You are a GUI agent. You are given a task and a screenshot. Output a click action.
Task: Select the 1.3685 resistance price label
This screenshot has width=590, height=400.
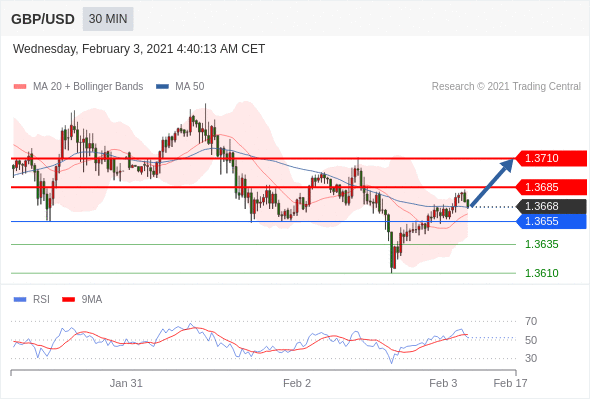point(551,187)
